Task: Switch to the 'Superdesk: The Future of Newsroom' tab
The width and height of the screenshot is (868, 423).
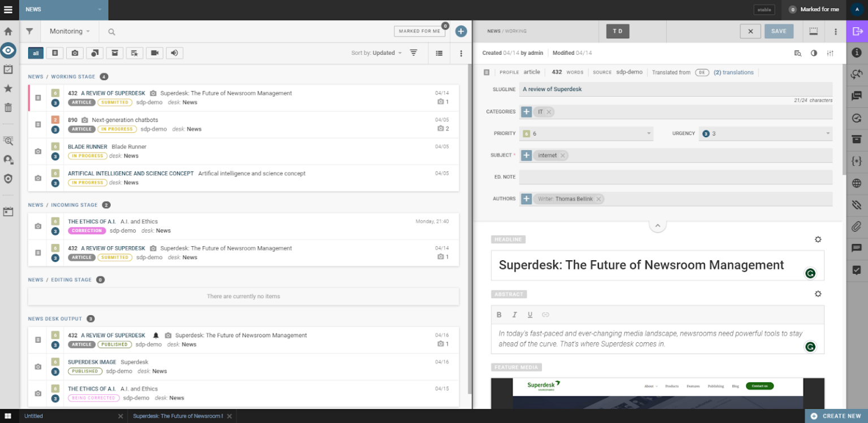Action: 178,416
